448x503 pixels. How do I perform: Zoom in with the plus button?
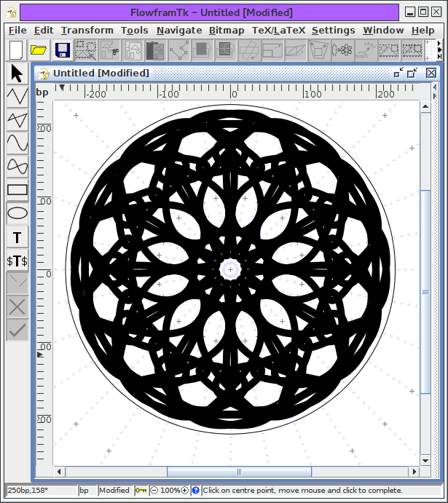[184, 490]
